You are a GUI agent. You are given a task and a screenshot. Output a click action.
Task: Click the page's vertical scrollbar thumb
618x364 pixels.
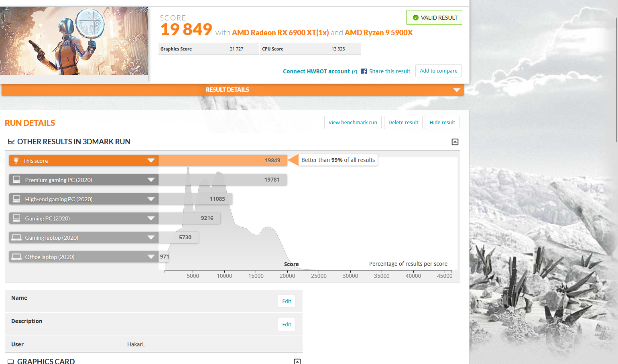coord(616,80)
